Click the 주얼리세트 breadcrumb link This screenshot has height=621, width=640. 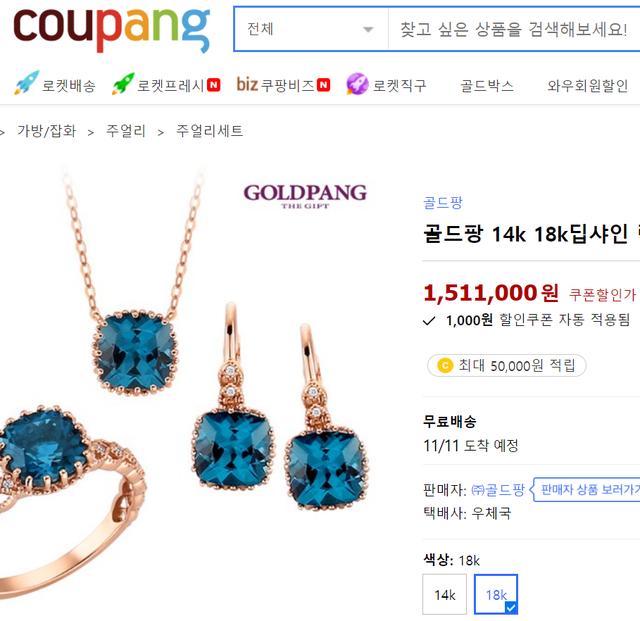[209, 131]
